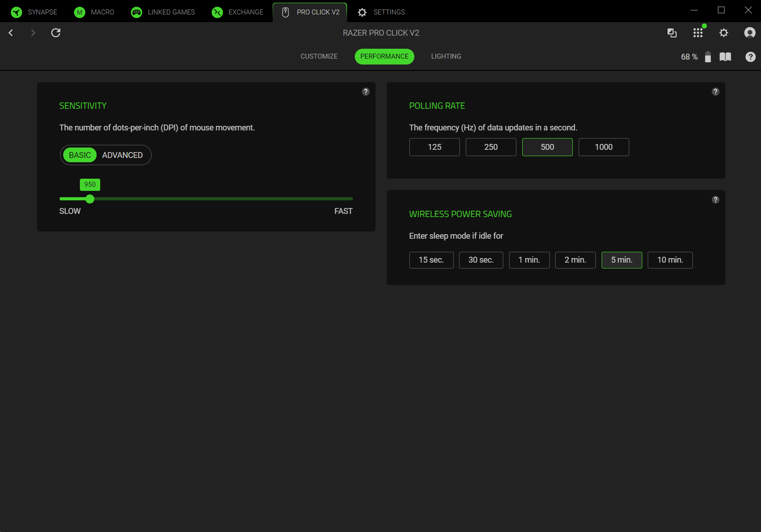The image size is (761, 532).
Task: Open the user account profile icon
Action: click(x=750, y=32)
